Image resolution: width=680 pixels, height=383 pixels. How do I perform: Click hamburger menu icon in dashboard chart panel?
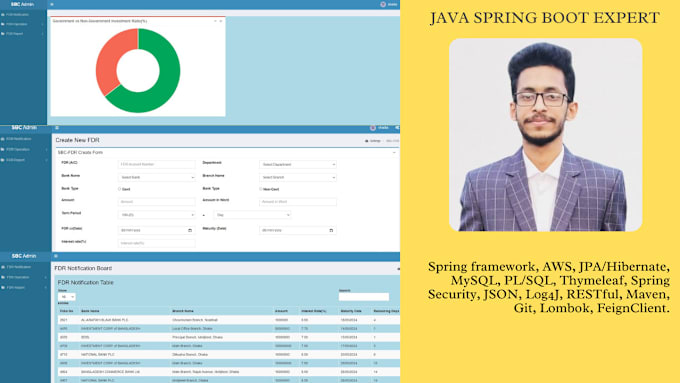click(52, 4)
